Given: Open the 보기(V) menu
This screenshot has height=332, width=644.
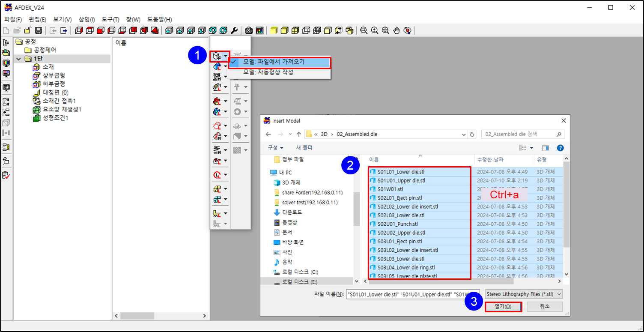Looking at the screenshot, I should pyautogui.click(x=62, y=20).
